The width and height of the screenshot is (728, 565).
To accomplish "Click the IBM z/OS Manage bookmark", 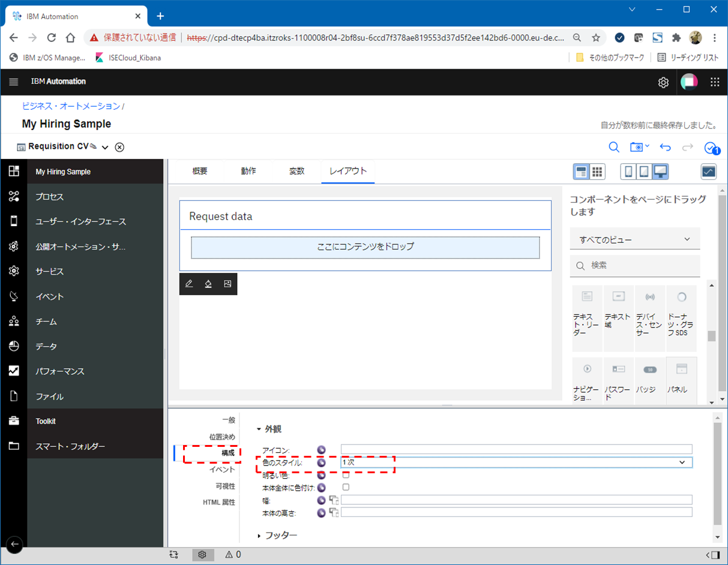I will 48,58.
